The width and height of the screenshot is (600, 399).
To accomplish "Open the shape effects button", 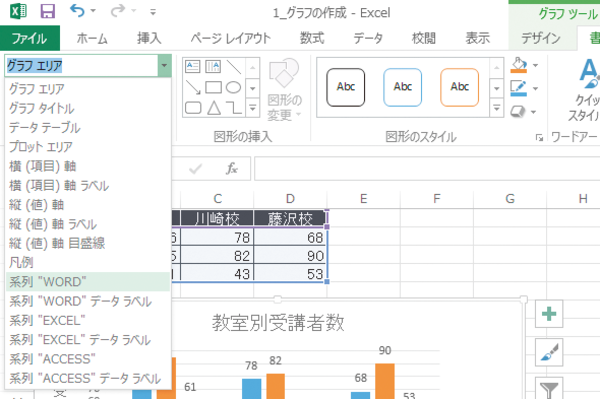I will click(x=518, y=112).
